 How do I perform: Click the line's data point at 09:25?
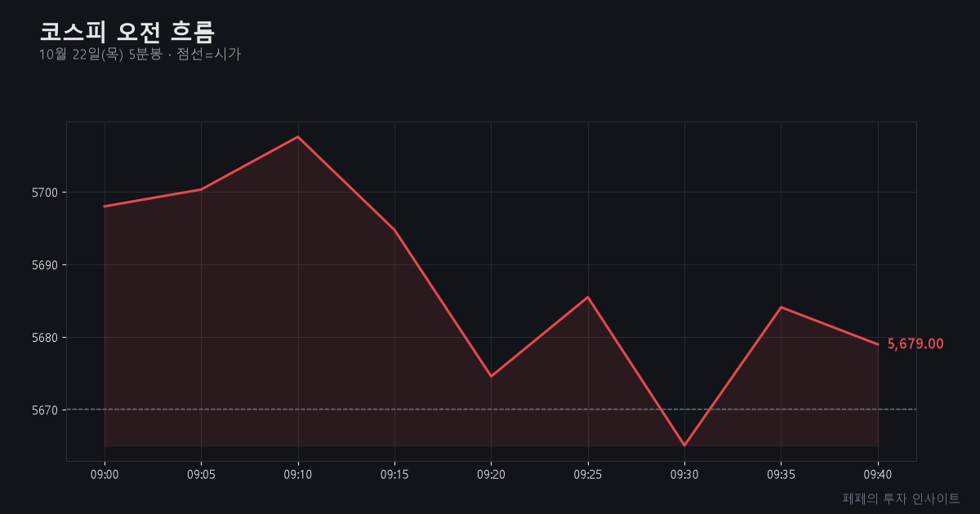(588, 297)
